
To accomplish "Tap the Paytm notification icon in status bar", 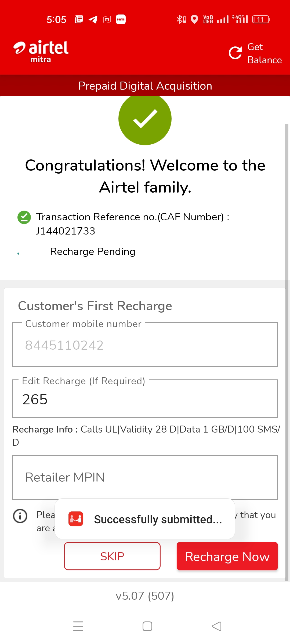I will pyautogui.click(x=121, y=19).
